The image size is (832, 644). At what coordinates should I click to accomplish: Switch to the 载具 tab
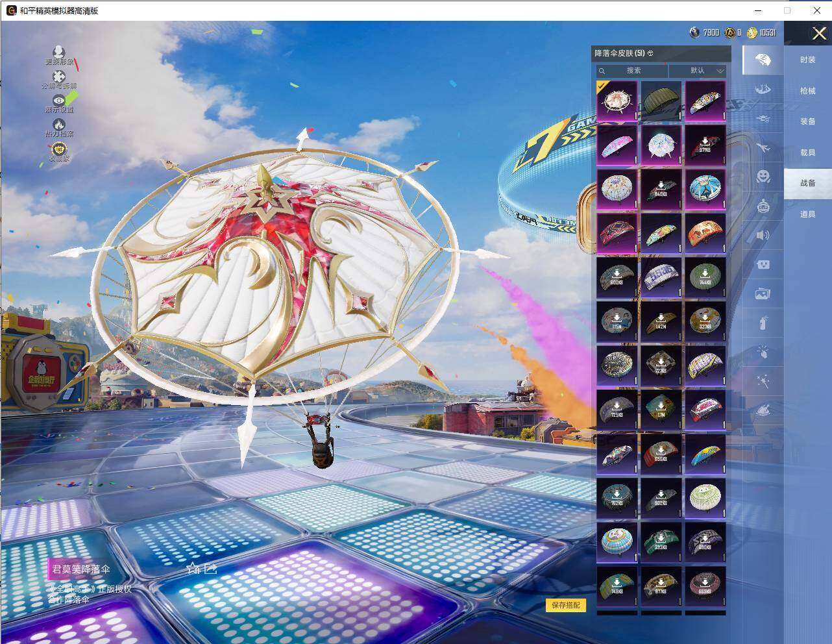point(808,153)
